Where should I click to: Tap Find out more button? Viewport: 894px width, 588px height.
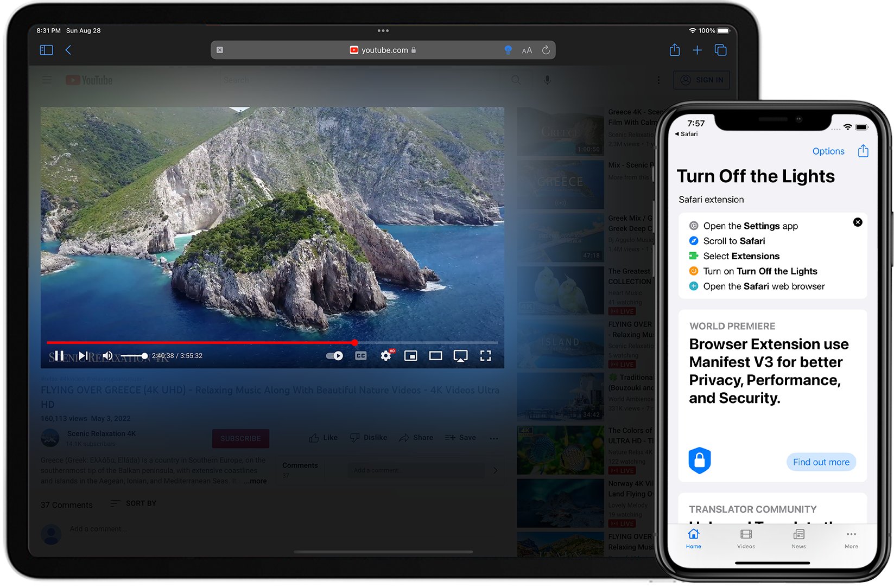(x=821, y=462)
